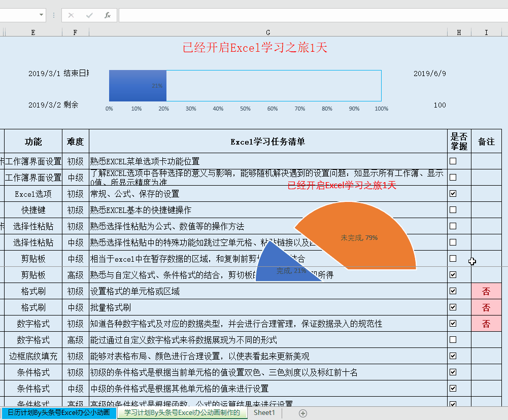Select the 否 remark in 格式刷 初级 row
The width and height of the screenshot is (508, 420).
coord(486,291)
